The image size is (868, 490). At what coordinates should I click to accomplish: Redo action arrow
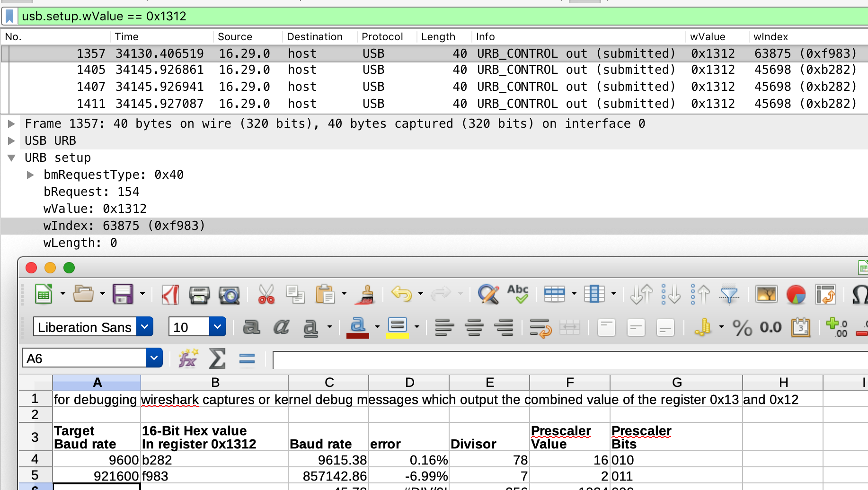441,294
